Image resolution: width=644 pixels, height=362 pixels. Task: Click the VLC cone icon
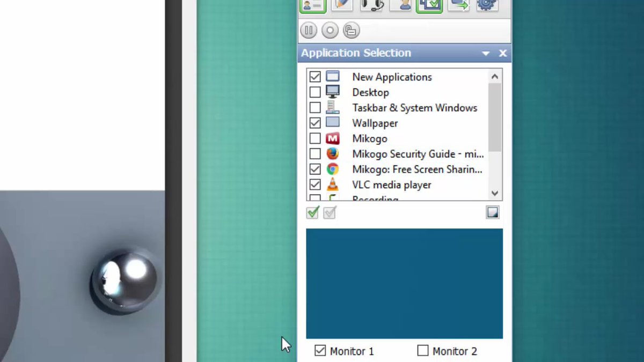333,184
